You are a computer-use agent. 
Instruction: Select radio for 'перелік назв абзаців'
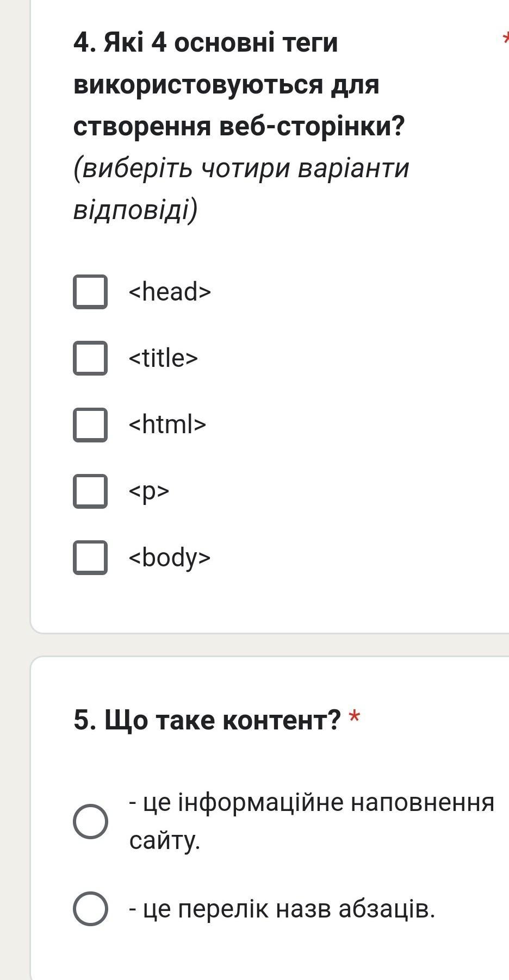(x=90, y=908)
